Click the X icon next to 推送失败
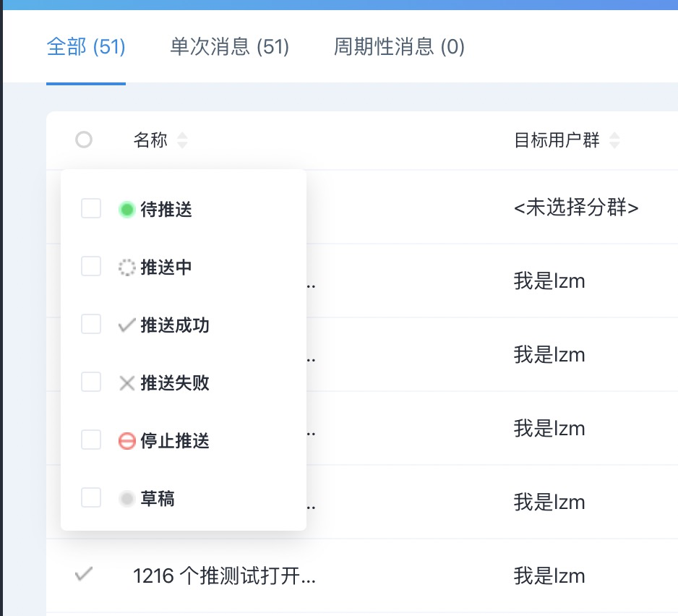Screen dimensions: 678x616 point(126,383)
